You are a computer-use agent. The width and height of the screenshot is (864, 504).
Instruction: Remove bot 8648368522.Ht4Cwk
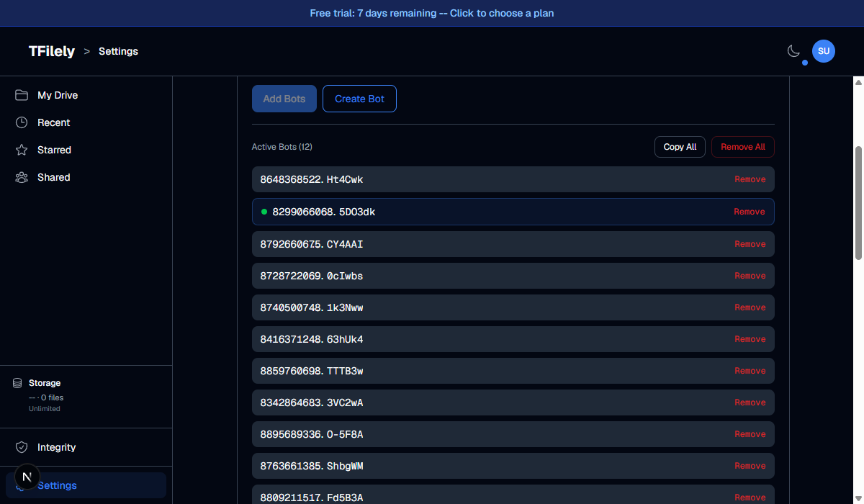coord(750,179)
